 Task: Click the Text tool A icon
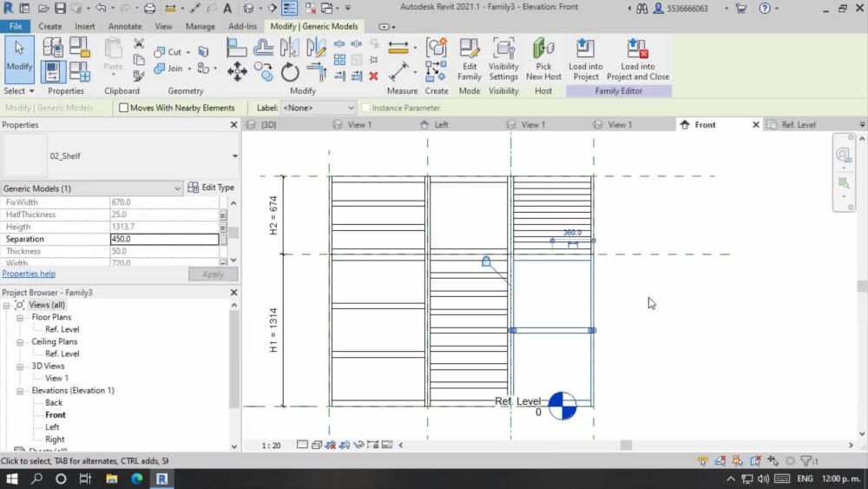point(227,8)
